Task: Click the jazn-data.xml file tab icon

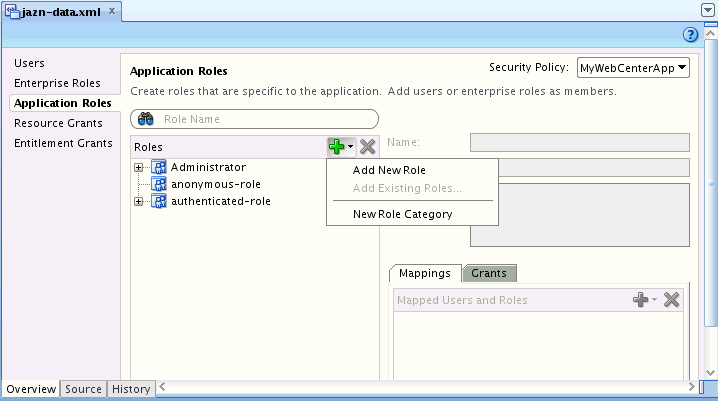Action: coord(12,11)
